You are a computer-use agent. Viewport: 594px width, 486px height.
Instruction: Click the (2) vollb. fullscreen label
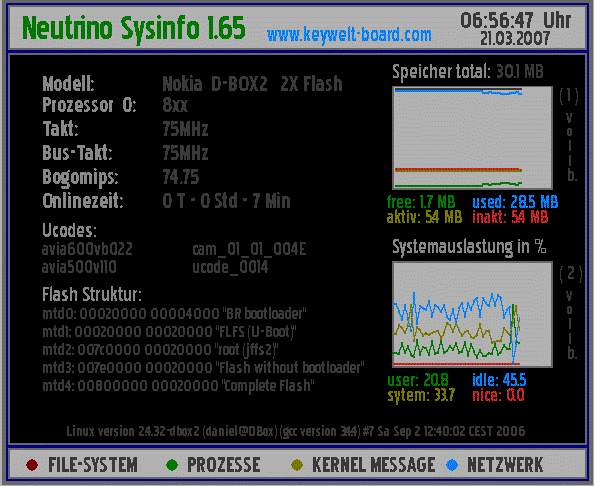pos(570,313)
